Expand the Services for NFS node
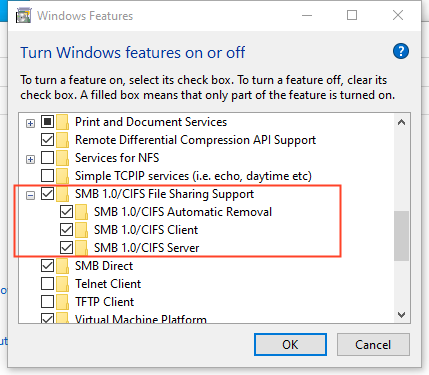The image size is (429, 375). click(x=30, y=159)
